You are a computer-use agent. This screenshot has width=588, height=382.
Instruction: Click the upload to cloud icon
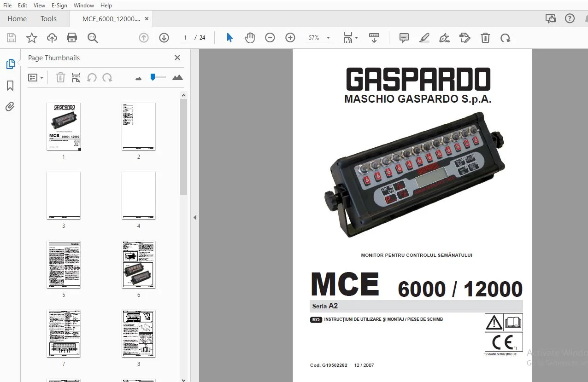pyautogui.click(x=52, y=38)
